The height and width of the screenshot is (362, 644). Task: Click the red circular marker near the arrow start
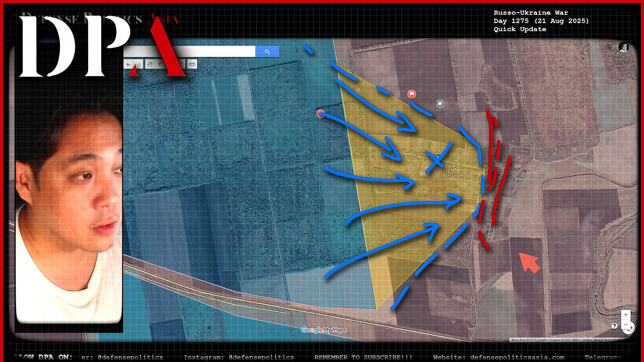point(320,114)
